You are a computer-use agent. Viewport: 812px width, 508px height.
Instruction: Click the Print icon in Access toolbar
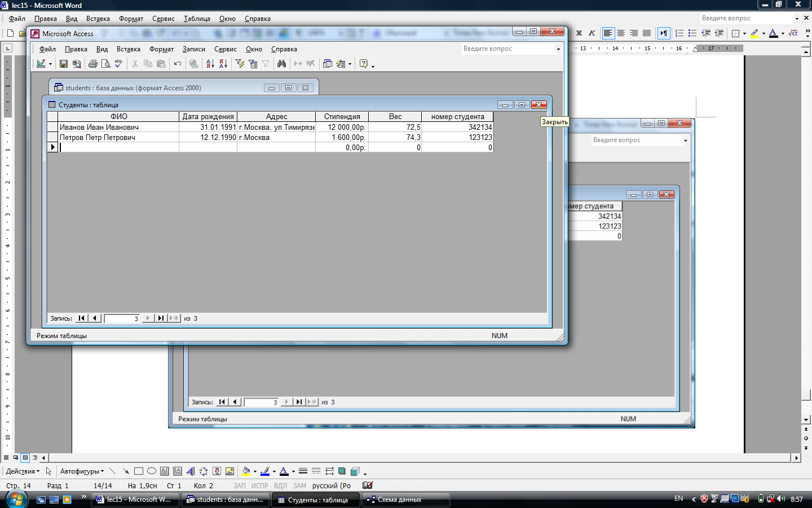coord(93,64)
